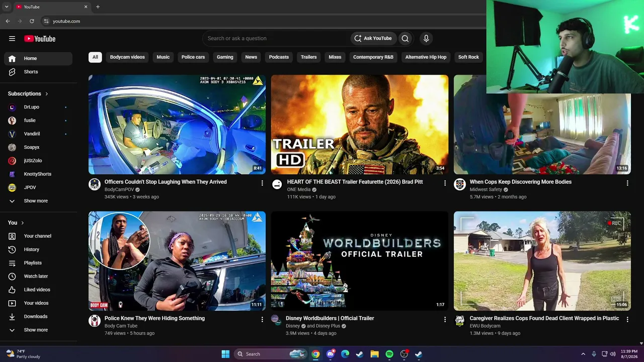
Task: Open options for Disney Worldbuilders video
Action: [x=445, y=319]
